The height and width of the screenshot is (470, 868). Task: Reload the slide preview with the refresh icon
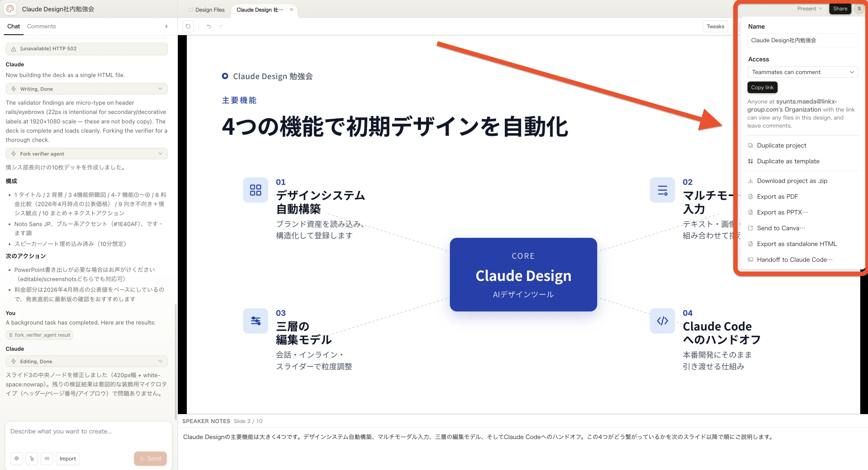(x=188, y=26)
